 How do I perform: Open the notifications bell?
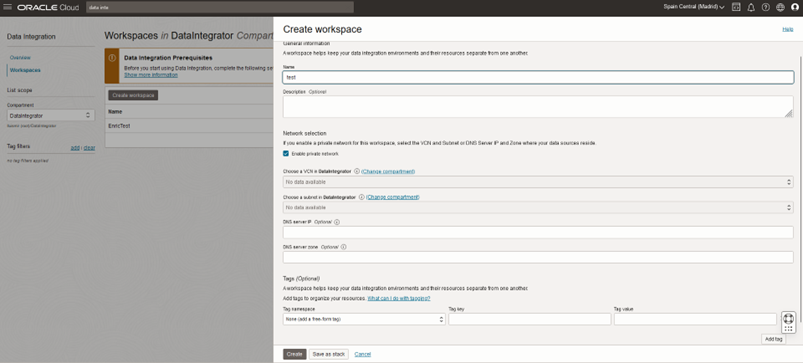pos(751,7)
